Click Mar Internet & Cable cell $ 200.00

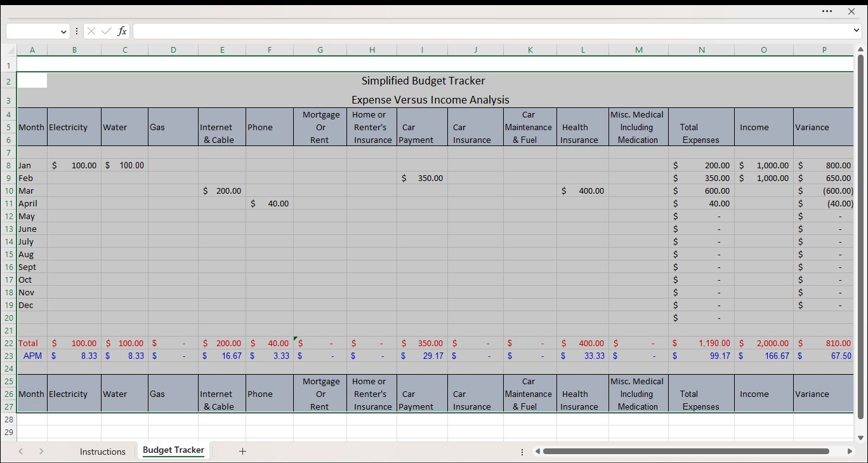pyautogui.click(x=222, y=191)
